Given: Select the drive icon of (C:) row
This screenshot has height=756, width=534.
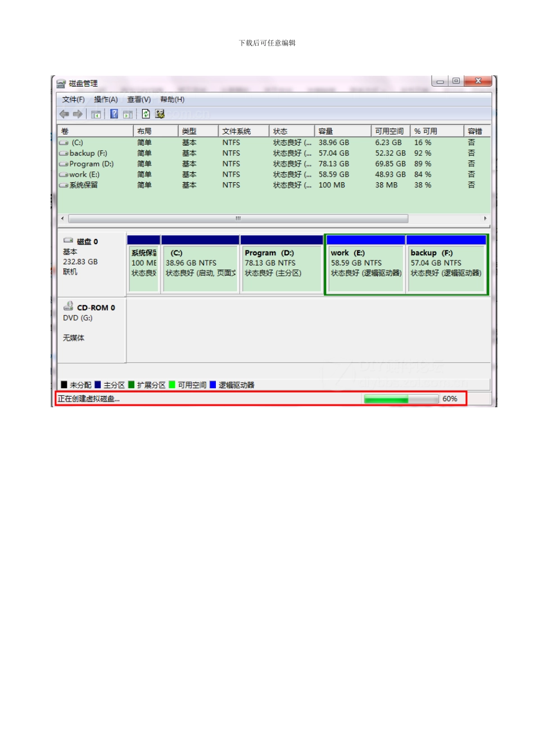Looking at the screenshot, I should click(x=64, y=143).
